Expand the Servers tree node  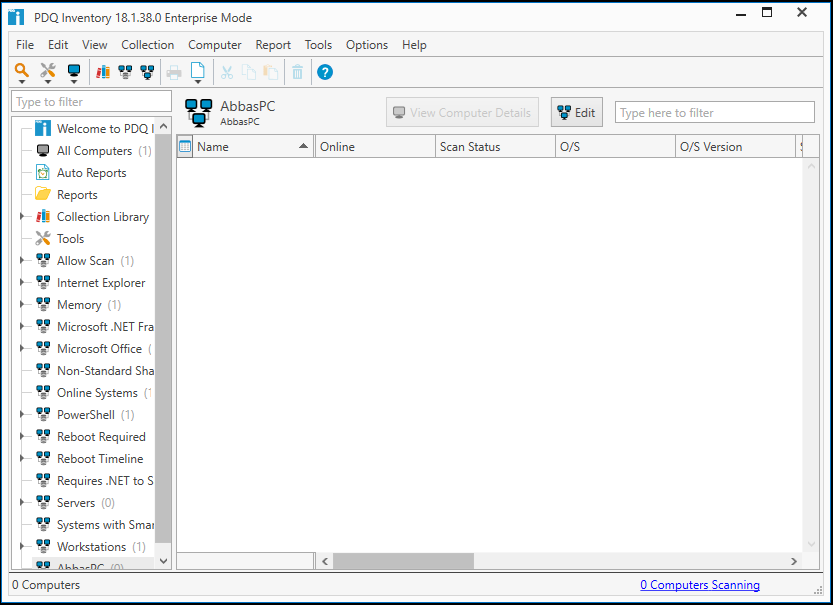22,502
